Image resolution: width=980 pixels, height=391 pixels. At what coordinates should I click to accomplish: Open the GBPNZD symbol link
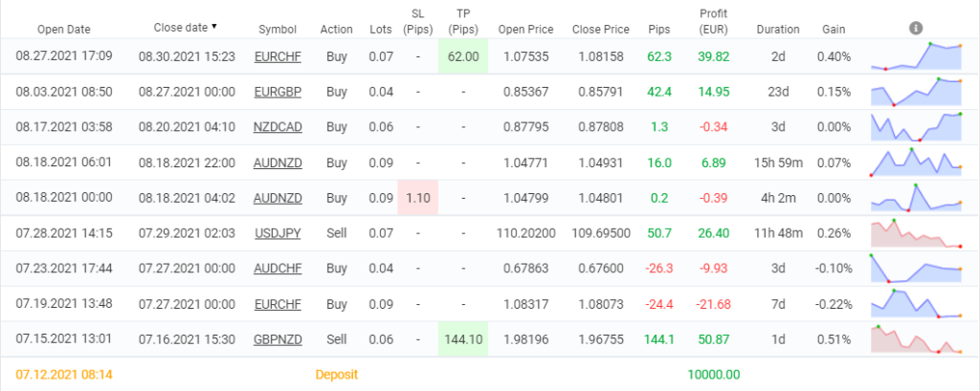tap(278, 339)
